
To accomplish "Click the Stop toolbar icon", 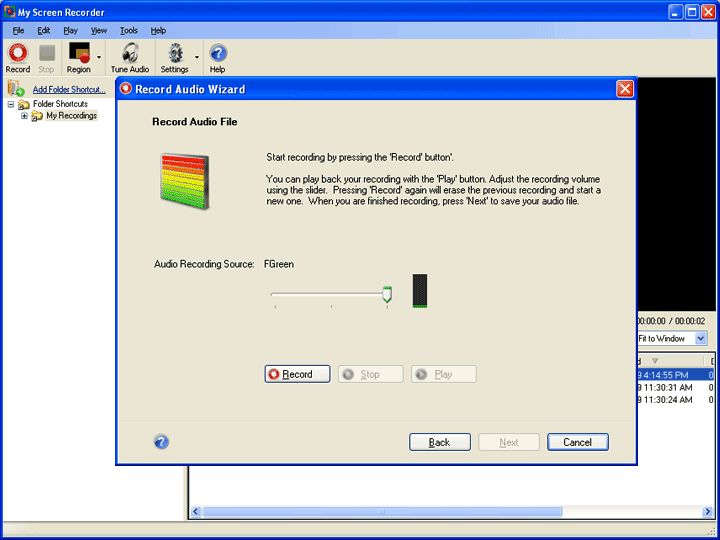I will click(46, 53).
